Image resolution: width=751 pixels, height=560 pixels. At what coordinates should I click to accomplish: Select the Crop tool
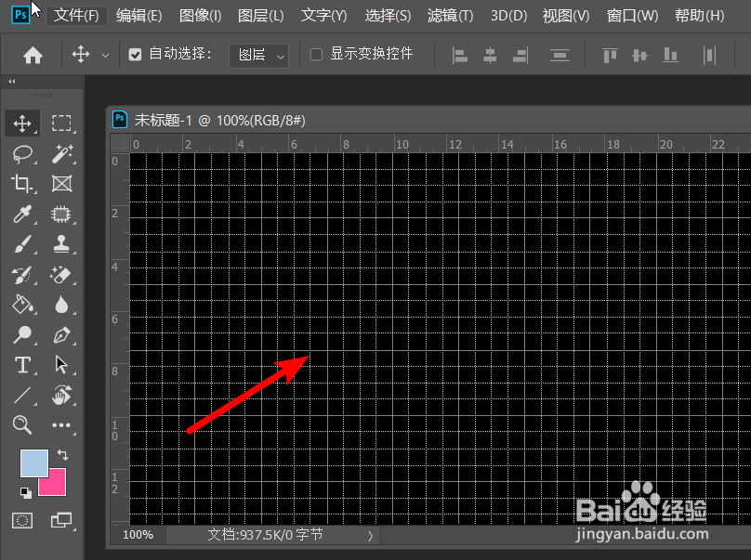(x=22, y=184)
